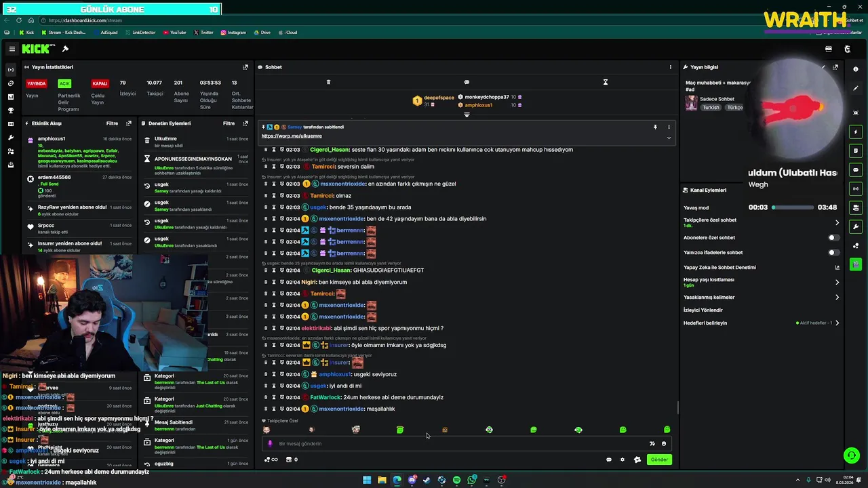
Task: Edit stream info with pencil icon in Yayın bilgisi
Action: [x=823, y=67]
